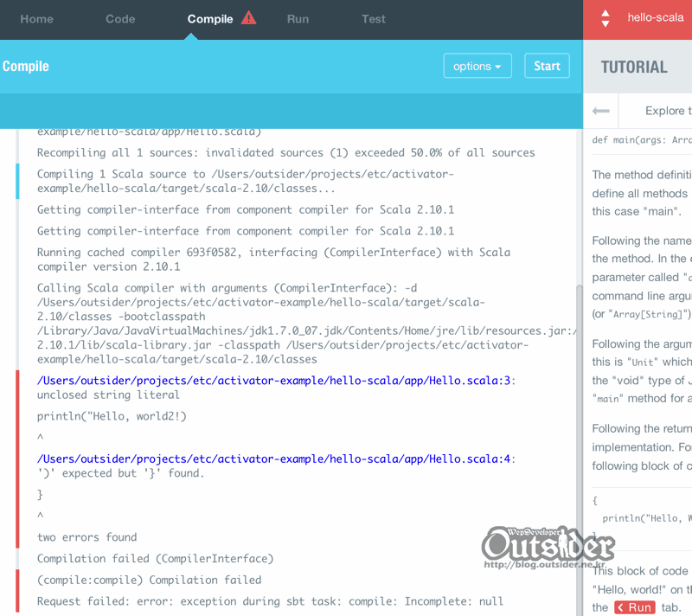692x616 pixels.
Task: Select the 'Running cached compiler 693f0582' line
Action: click(273, 260)
